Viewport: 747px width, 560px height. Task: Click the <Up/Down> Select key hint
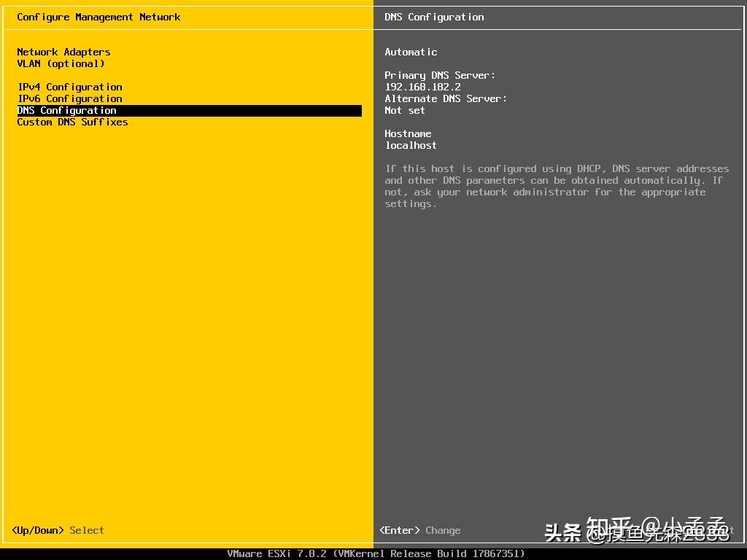click(58, 531)
